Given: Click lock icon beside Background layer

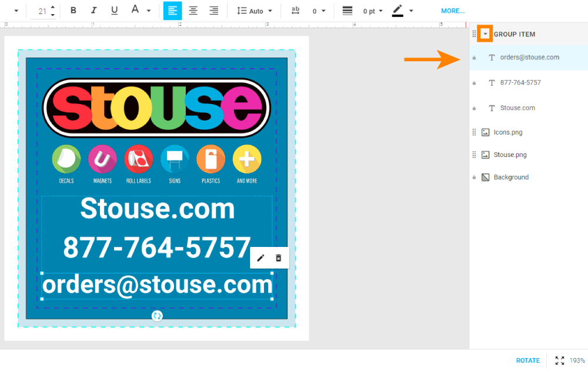Looking at the screenshot, I should (x=474, y=178).
